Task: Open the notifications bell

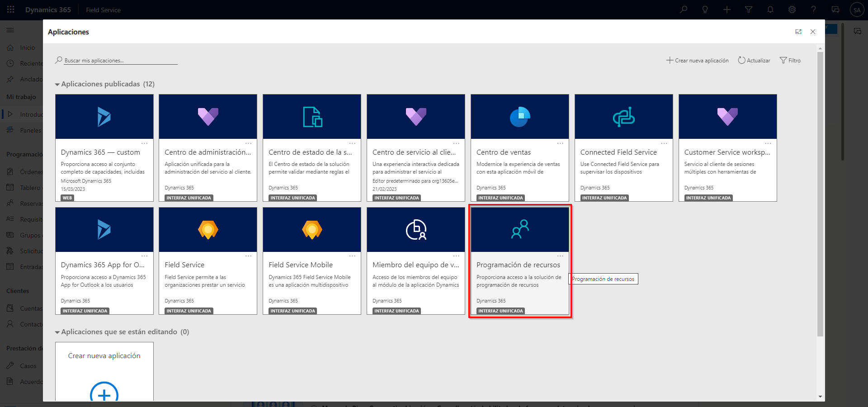Action: click(x=770, y=9)
